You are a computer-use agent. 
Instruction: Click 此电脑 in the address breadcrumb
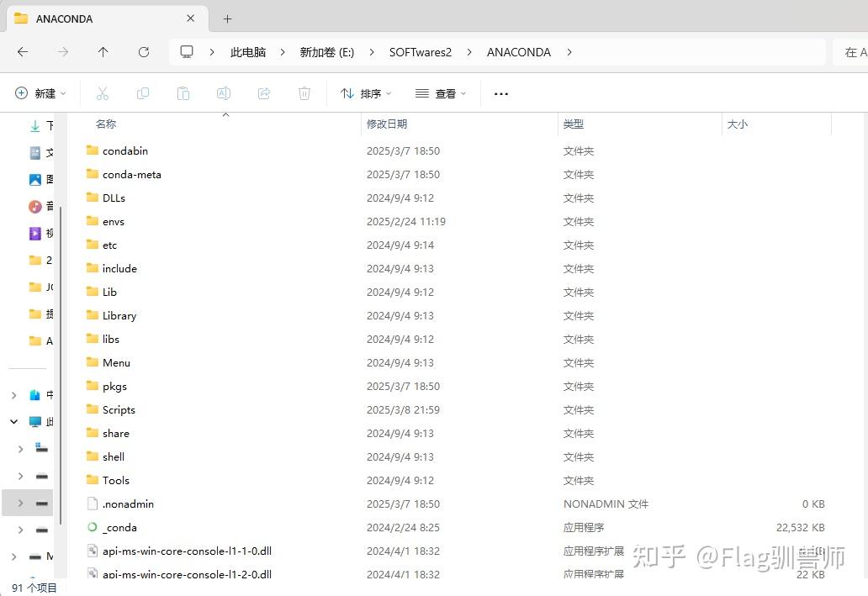click(248, 52)
